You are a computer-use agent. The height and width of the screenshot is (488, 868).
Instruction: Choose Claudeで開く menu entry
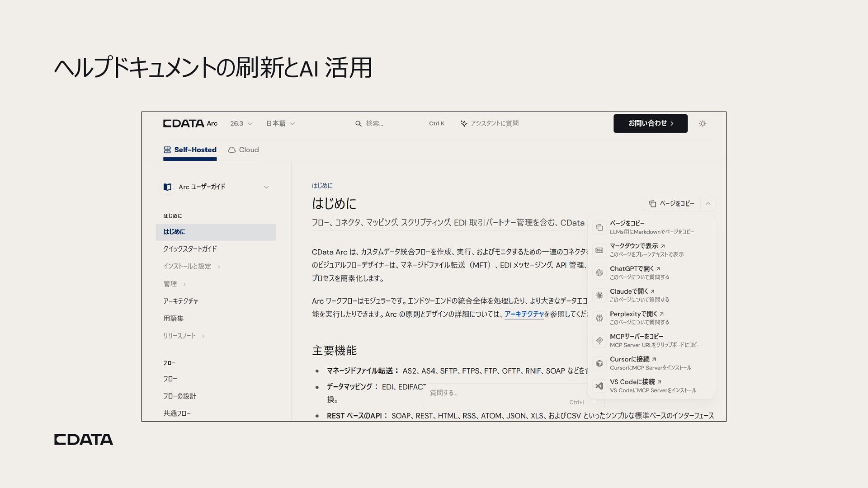coord(651,295)
